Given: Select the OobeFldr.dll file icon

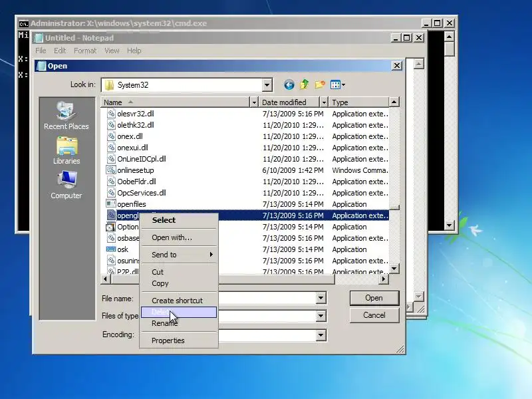Looking at the screenshot, I should [x=111, y=182].
